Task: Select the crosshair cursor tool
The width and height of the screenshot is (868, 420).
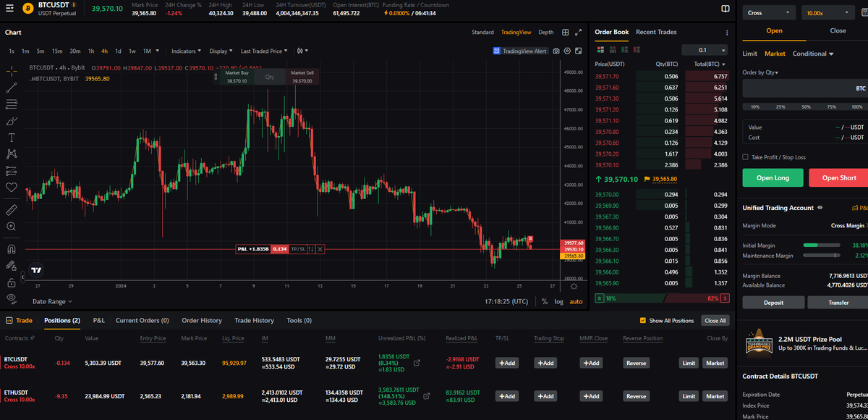Action: click(12, 71)
